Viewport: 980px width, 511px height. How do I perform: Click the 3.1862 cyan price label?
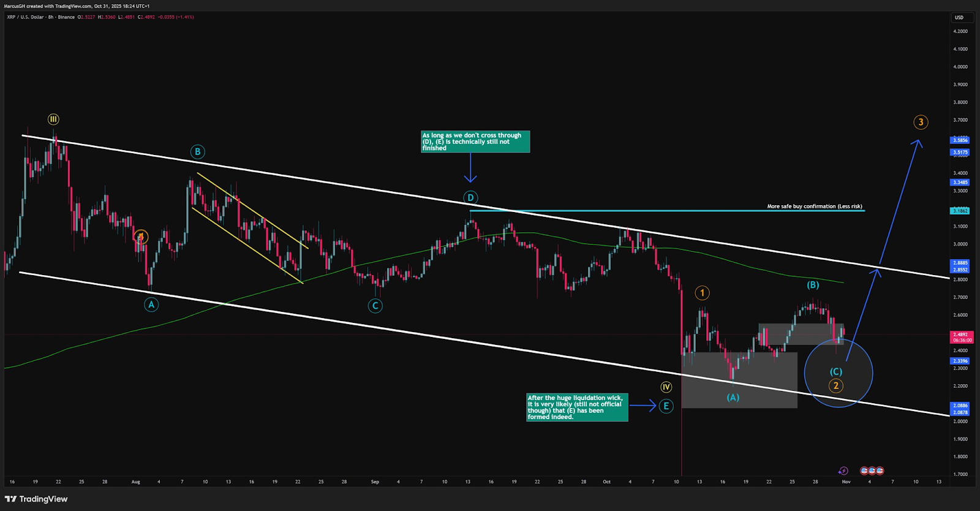[960, 211]
